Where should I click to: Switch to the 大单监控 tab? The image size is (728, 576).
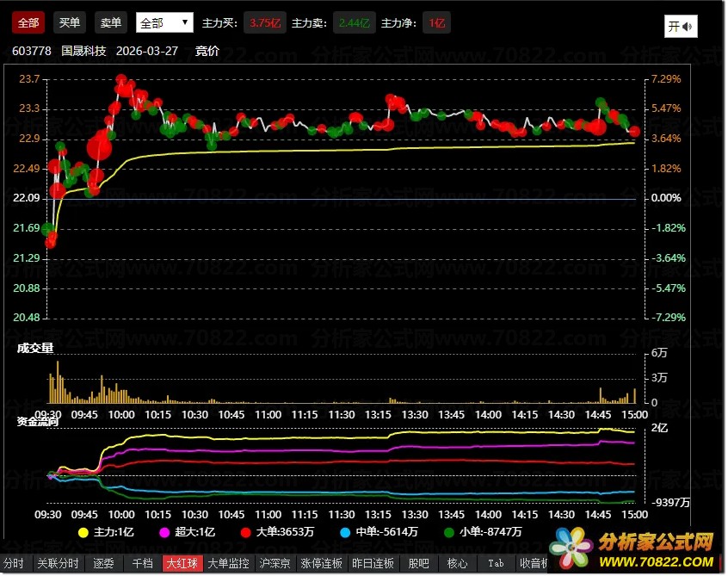point(229,564)
